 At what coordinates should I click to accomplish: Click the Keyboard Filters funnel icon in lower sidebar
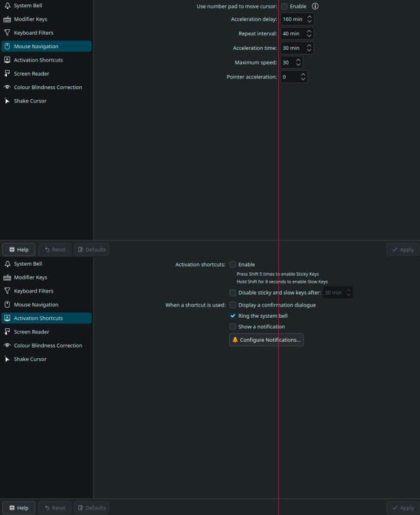point(7,291)
